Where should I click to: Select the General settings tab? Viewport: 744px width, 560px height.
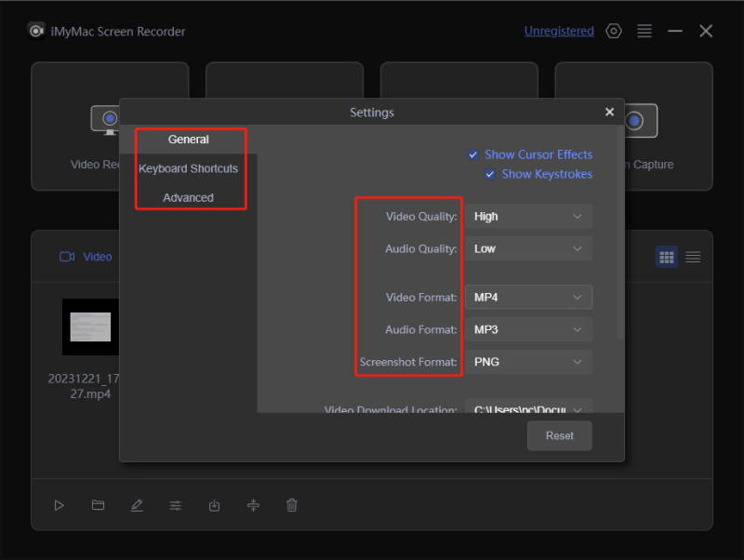point(189,140)
